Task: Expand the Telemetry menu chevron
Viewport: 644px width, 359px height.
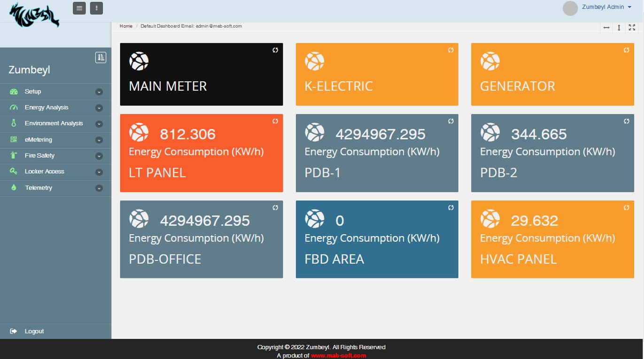Action: coord(99,188)
